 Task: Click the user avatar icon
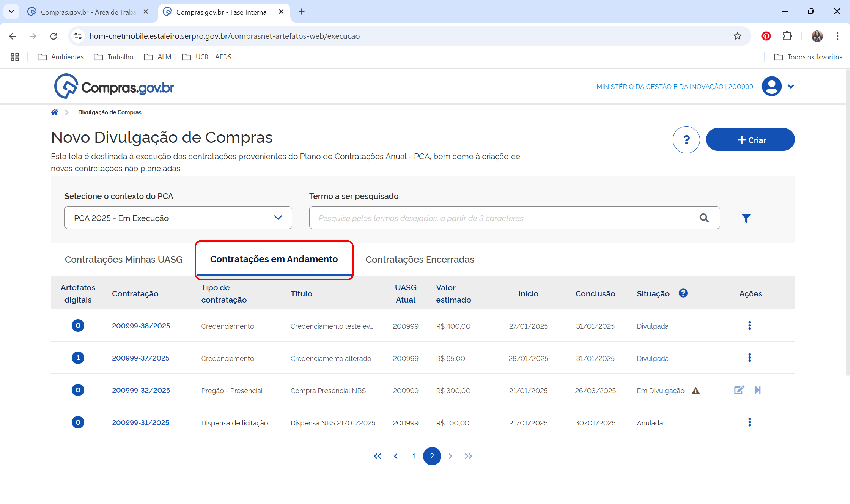[x=772, y=86]
